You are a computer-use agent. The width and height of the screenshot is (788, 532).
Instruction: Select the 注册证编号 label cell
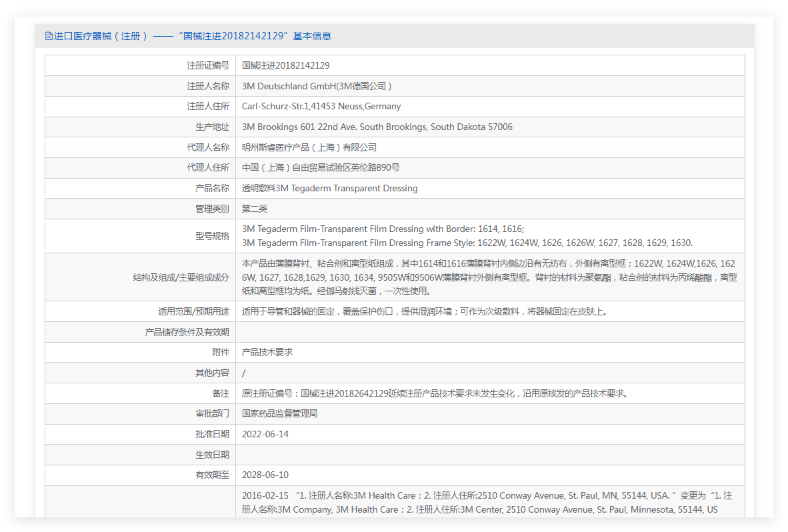[208, 66]
